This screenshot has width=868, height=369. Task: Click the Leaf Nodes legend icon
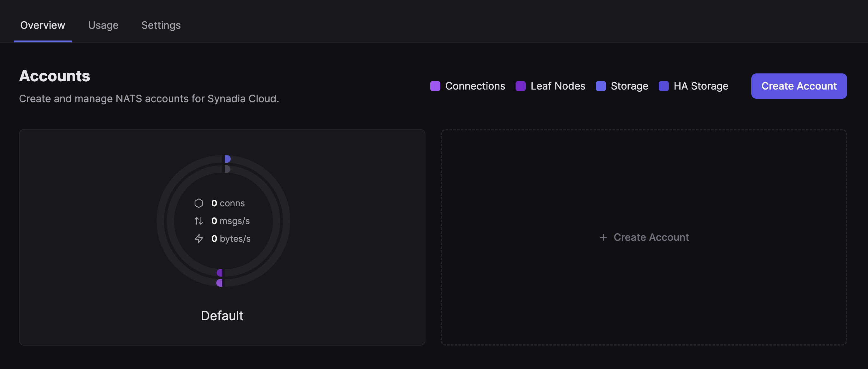[x=520, y=86]
